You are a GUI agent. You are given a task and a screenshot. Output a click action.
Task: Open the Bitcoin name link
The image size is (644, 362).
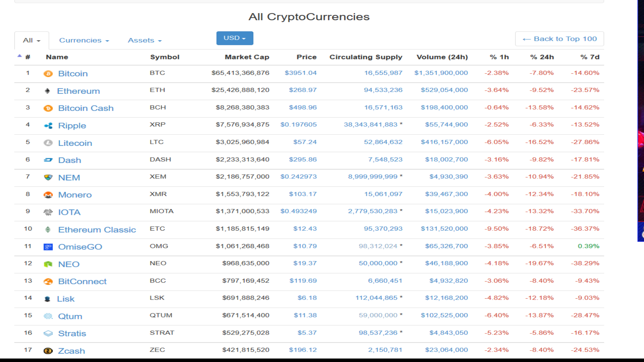(73, 74)
